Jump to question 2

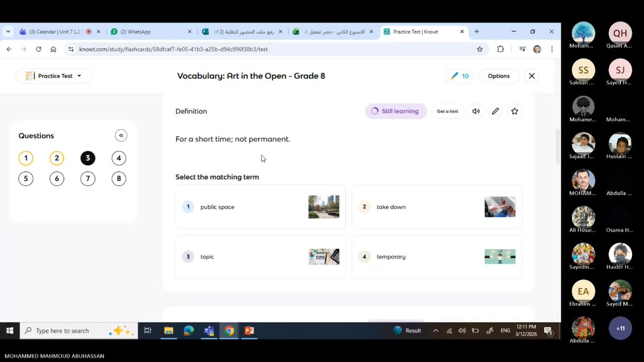tap(57, 158)
